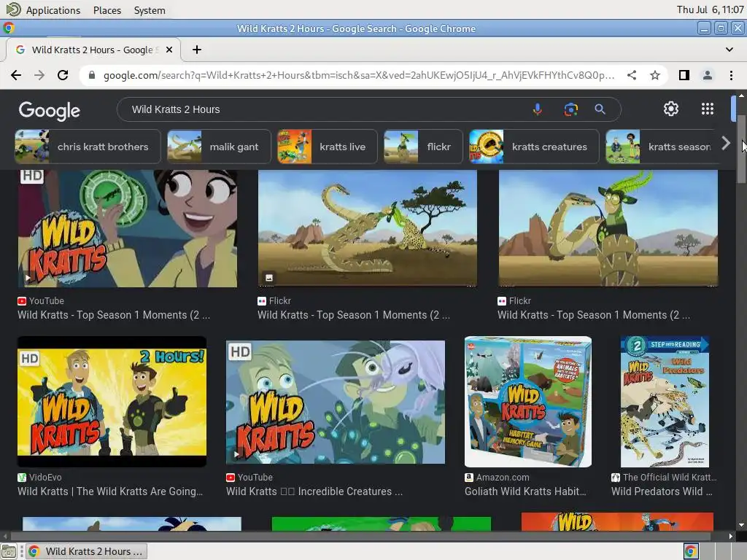The height and width of the screenshot is (560, 747).
Task: Click Wild Predators Wild ... title link
Action: [x=662, y=491]
